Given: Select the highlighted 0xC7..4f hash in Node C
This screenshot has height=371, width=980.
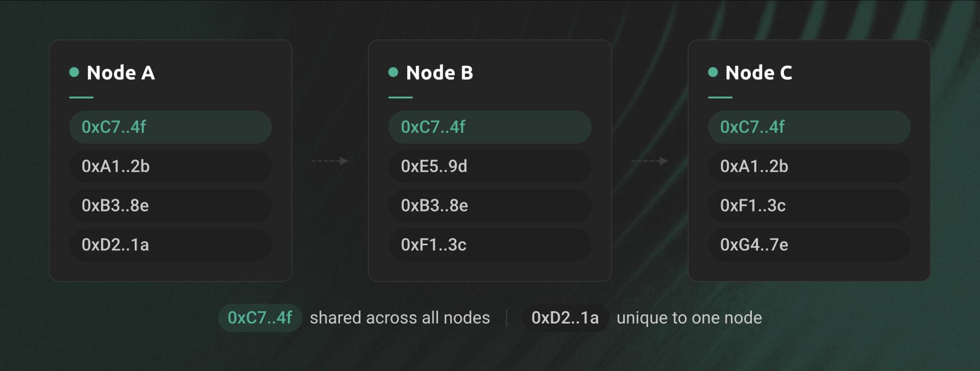Looking at the screenshot, I should 808,127.
